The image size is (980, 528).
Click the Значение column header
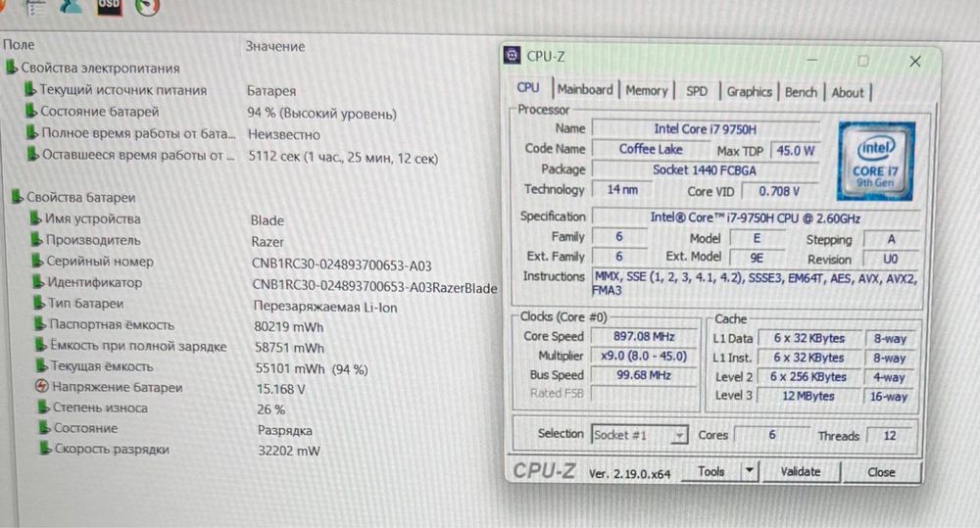(275, 46)
